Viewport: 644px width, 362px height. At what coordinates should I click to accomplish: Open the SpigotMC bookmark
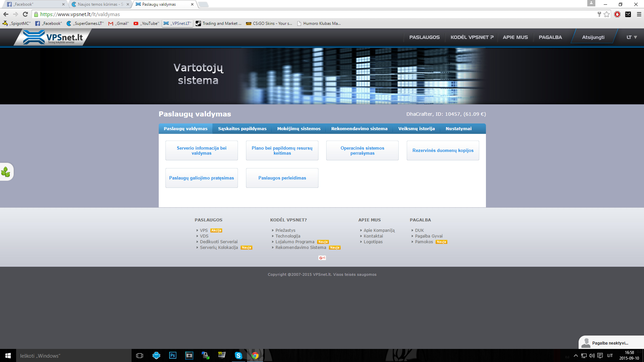click(x=16, y=23)
